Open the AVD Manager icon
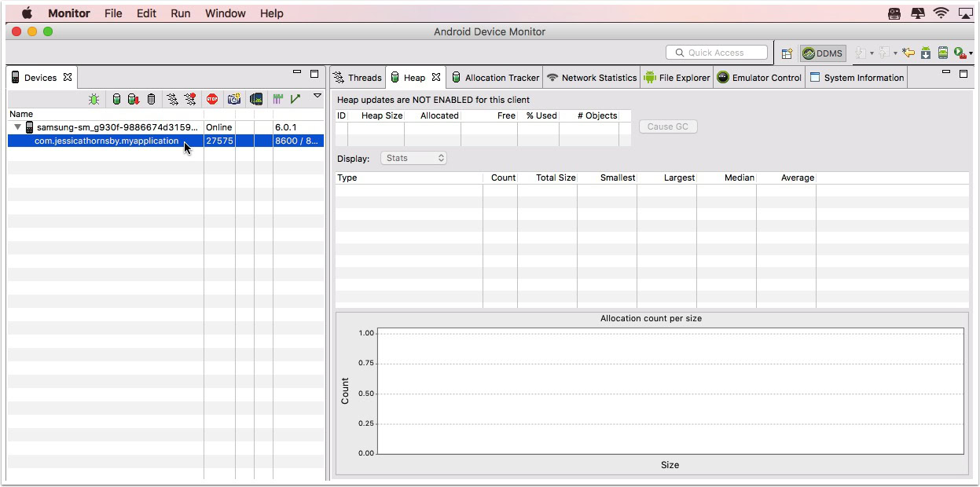This screenshot has height=487, width=980. click(942, 53)
